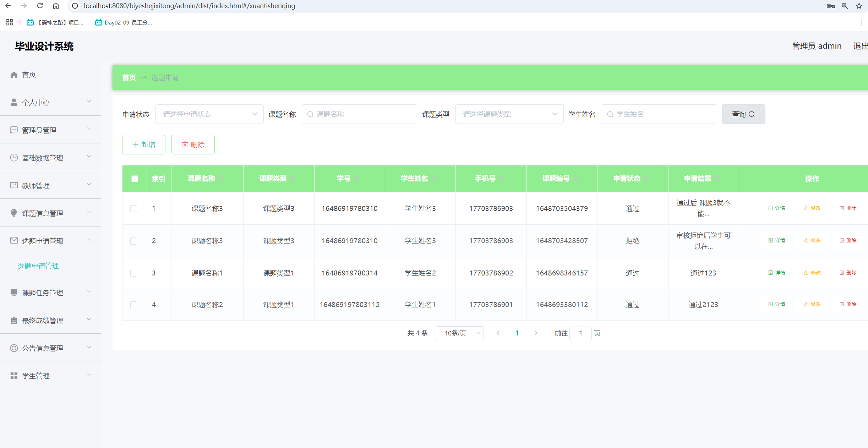Screen dimensions: 868x448
Task: Open the 10条/页 page size dropdown
Action: click(459, 333)
